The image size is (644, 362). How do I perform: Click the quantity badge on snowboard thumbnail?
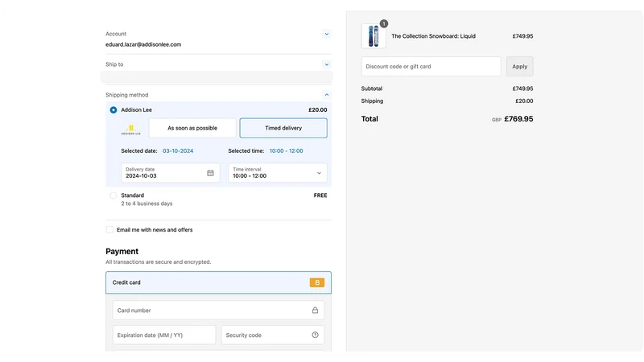click(384, 24)
